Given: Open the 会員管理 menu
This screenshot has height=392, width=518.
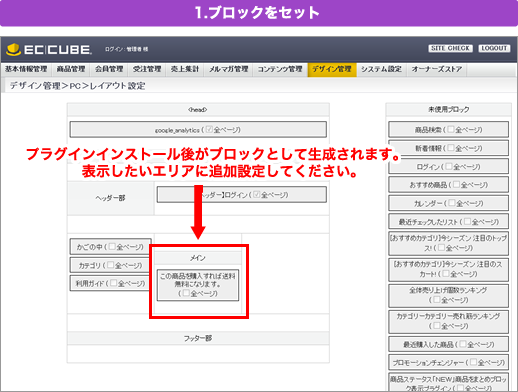Looking at the screenshot, I should click(x=109, y=69).
